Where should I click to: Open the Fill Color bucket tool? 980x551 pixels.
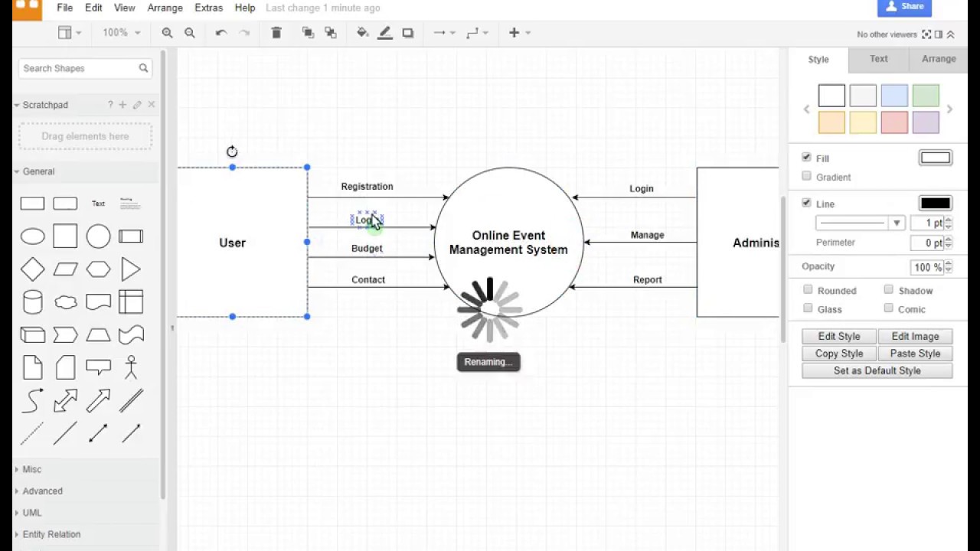tap(363, 32)
